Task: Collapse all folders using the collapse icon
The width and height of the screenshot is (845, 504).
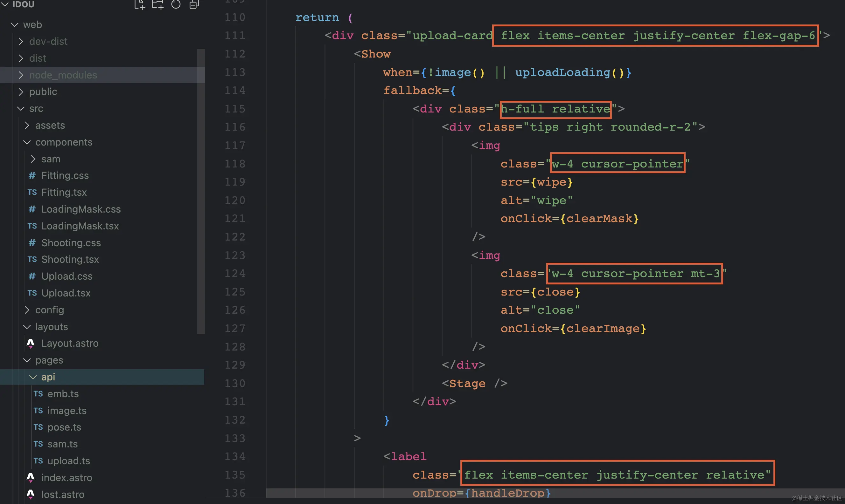Action: click(194, 4)
